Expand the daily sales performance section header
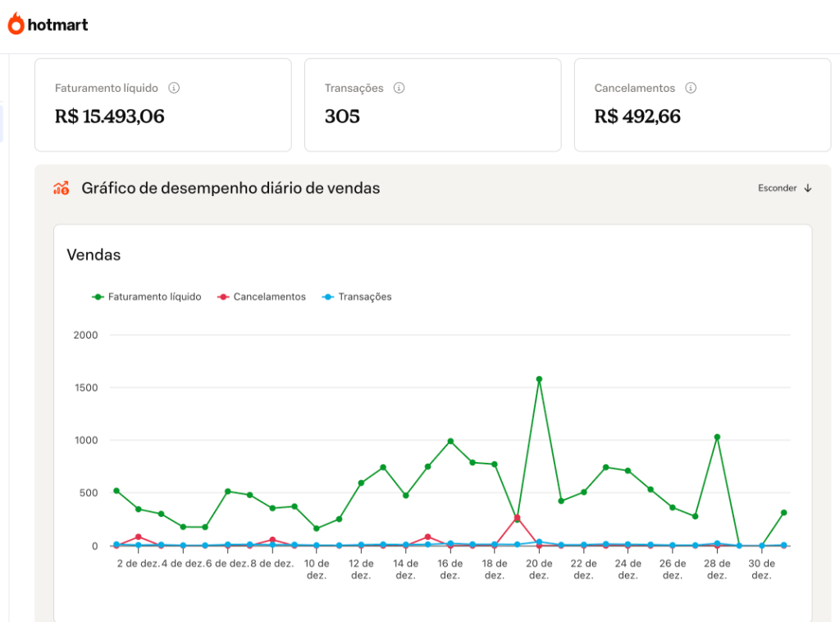The width and height of the screenshot is (840, 622). (230, 188)
